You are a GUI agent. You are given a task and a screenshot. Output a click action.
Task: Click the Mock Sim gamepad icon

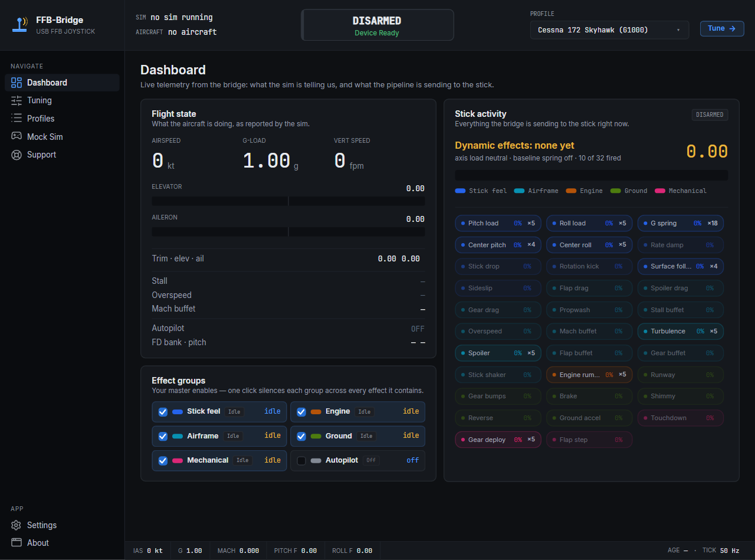[17, 136]
